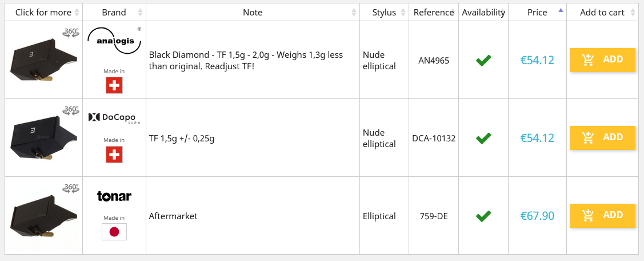Sort the table by the Brand column

tap(114, 12)
